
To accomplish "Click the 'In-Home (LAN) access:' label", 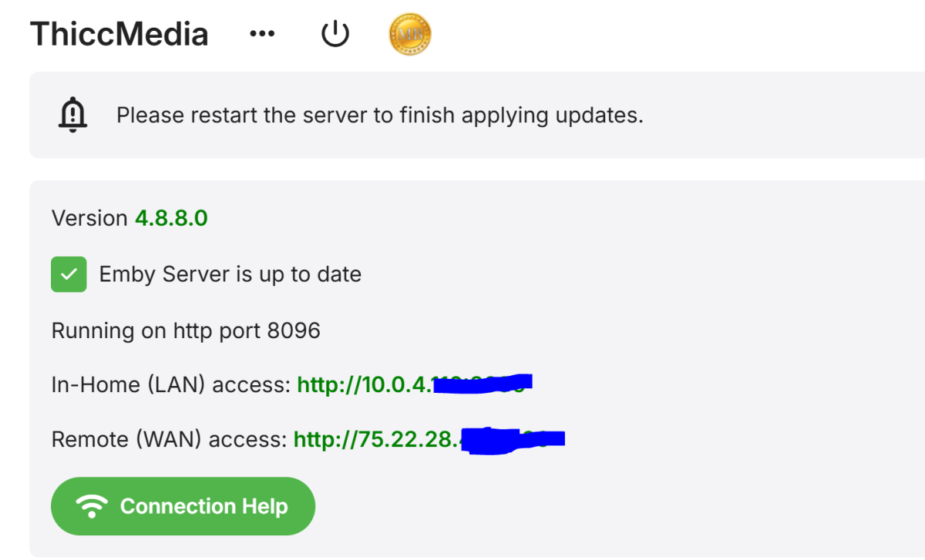I will point(170,384).
